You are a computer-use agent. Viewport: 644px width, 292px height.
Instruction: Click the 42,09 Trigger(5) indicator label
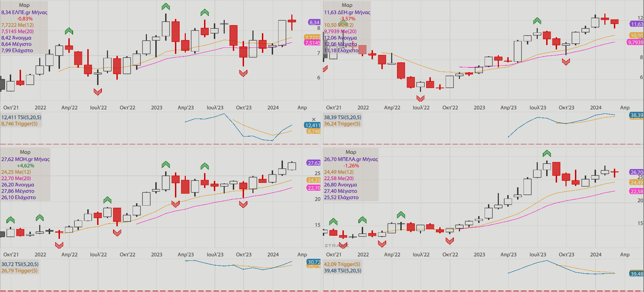click(x=342, y=264)
